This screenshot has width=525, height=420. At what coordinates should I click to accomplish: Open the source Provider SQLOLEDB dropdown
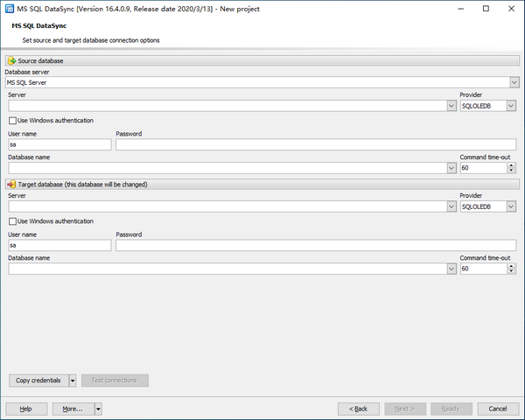point(511,106)
